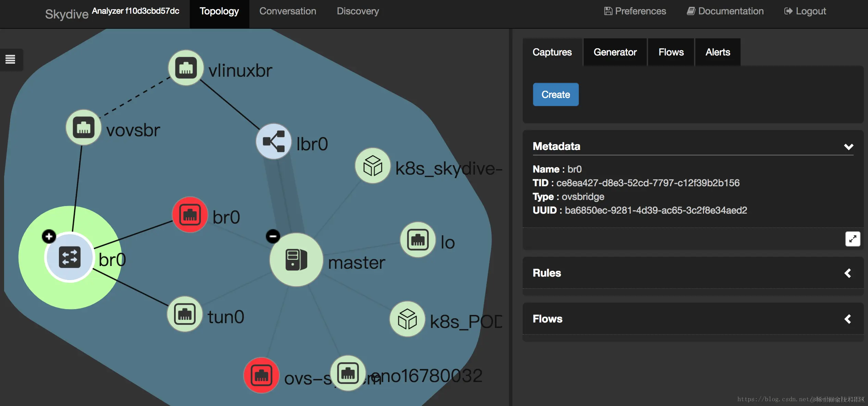Viewport: 868px width, 406px height.
Task: Select the br0 ovsbridge switch icon
Action: 70,257
